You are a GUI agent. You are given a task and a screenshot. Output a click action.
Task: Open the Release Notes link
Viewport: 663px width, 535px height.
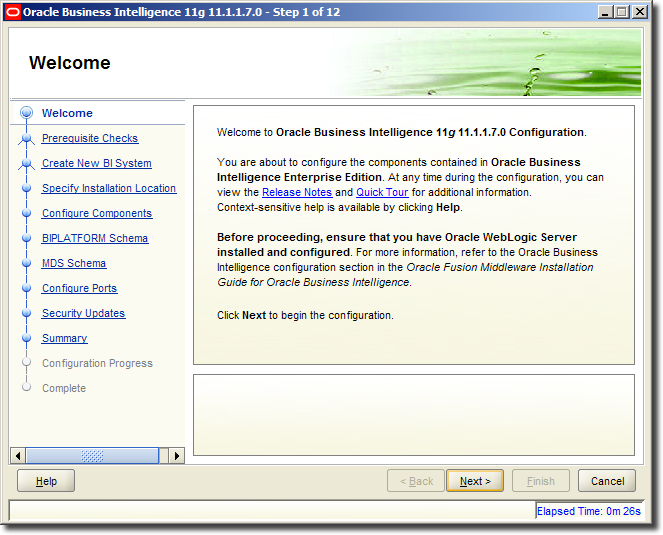click(x=296, y=192)
